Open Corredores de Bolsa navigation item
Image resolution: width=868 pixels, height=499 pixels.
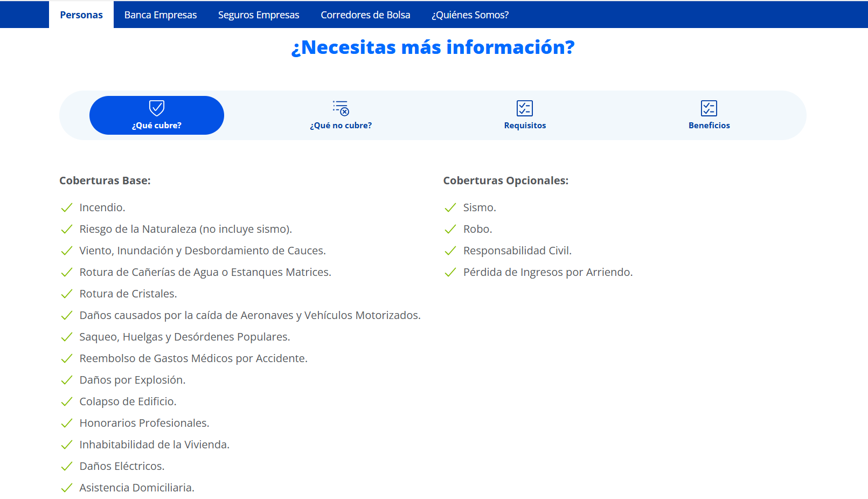pos(365,15)
